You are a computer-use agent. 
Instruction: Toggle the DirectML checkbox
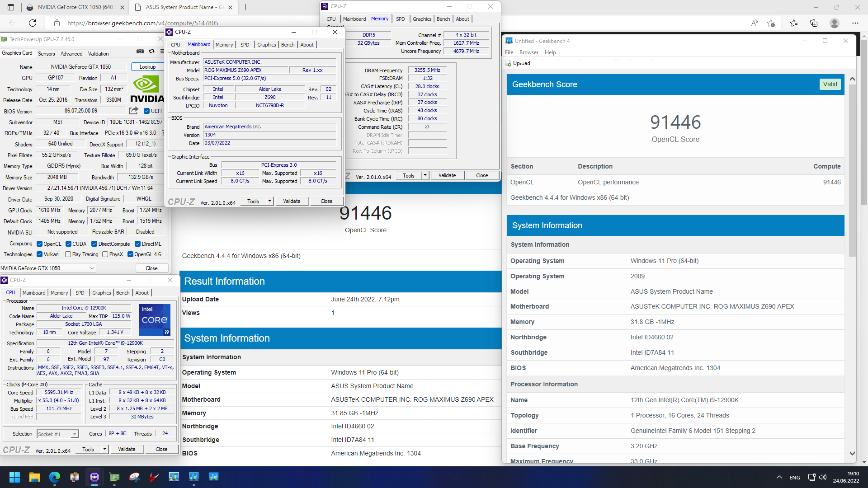pyautogui.click(x=138, y=244)
